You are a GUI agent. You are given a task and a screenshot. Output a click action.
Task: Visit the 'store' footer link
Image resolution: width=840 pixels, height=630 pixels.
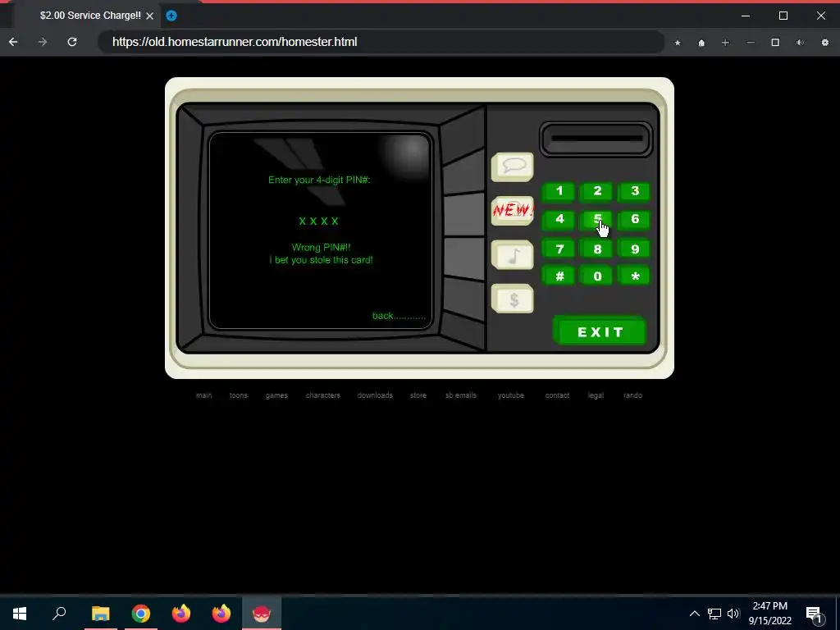tap(418, 395)
